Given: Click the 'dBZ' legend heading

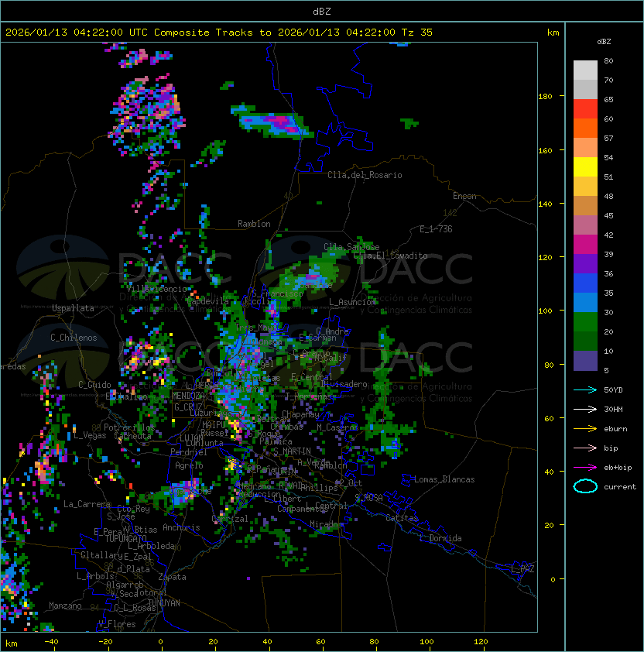Looking at the screenshot, I should coord(604,42).
